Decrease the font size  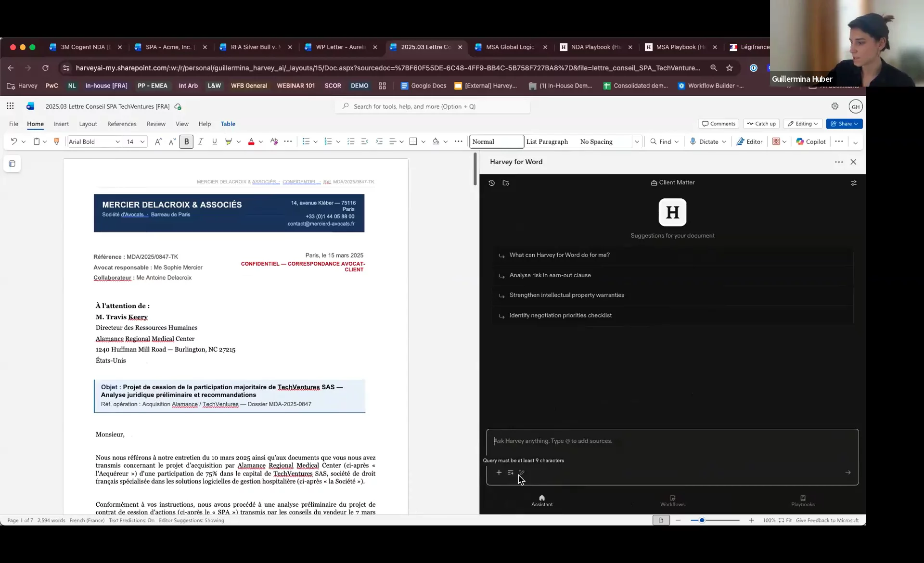pos(172,141)
